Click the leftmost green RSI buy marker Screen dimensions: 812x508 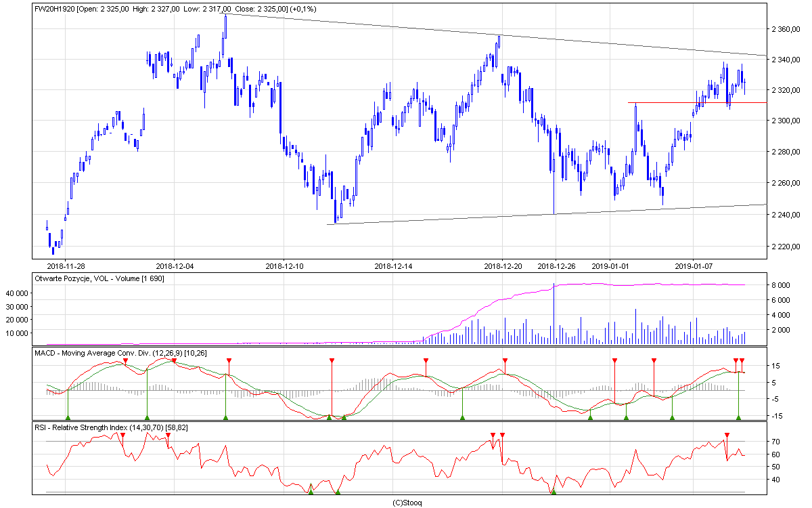(311, 491)
